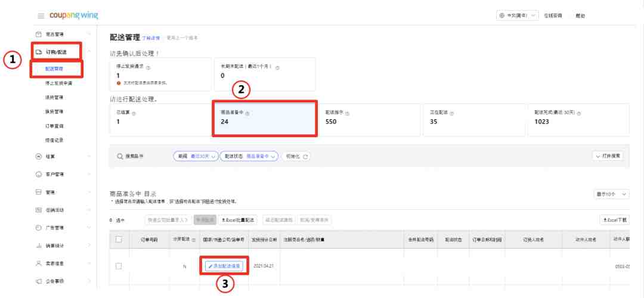This screenshot has height=298, width=644.
Task: Open the 换货管理 submenu item
Action: click(x=54, y=111)
